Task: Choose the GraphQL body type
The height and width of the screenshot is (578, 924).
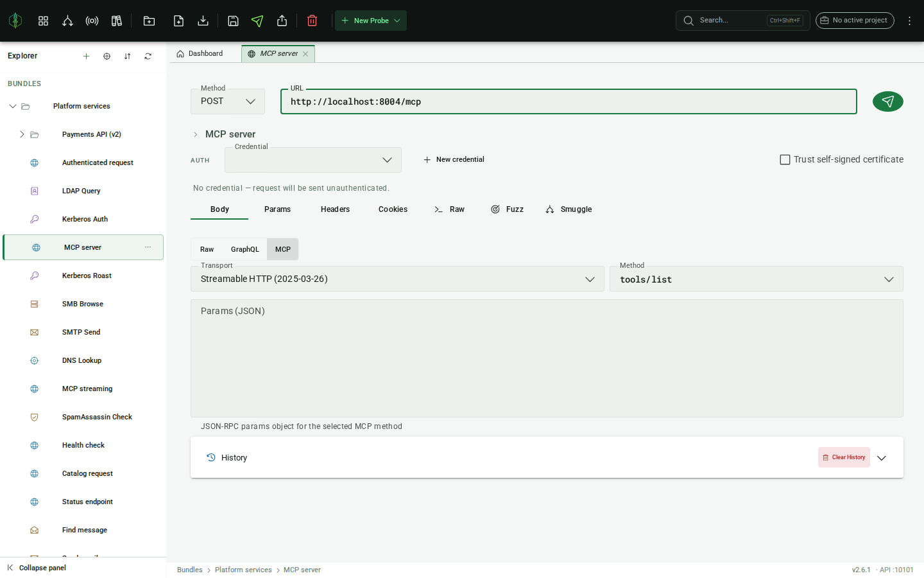Action: point(245,249)
